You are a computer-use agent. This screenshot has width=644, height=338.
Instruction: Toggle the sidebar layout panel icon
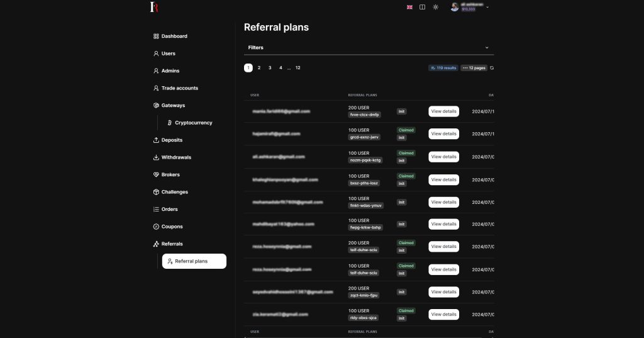(422, 7)
